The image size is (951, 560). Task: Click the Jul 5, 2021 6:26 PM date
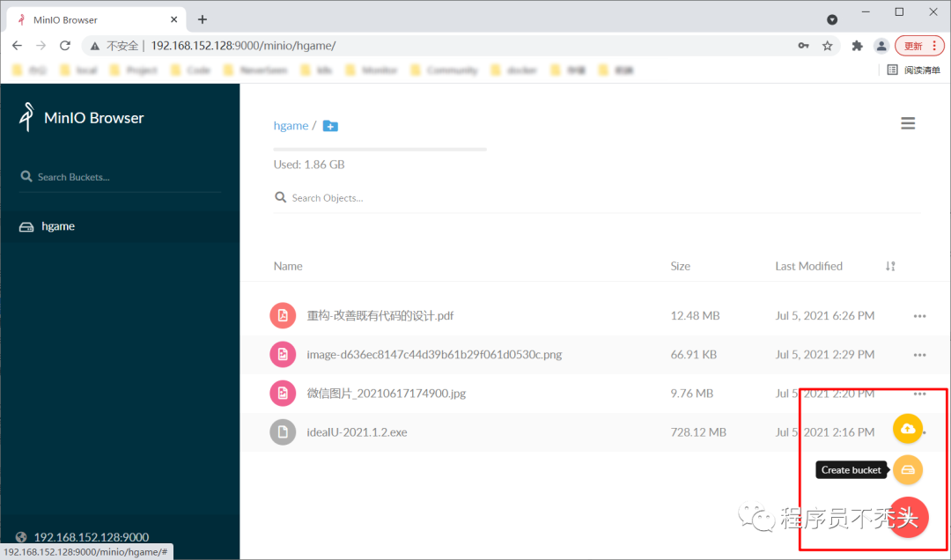tap(825, 315)
